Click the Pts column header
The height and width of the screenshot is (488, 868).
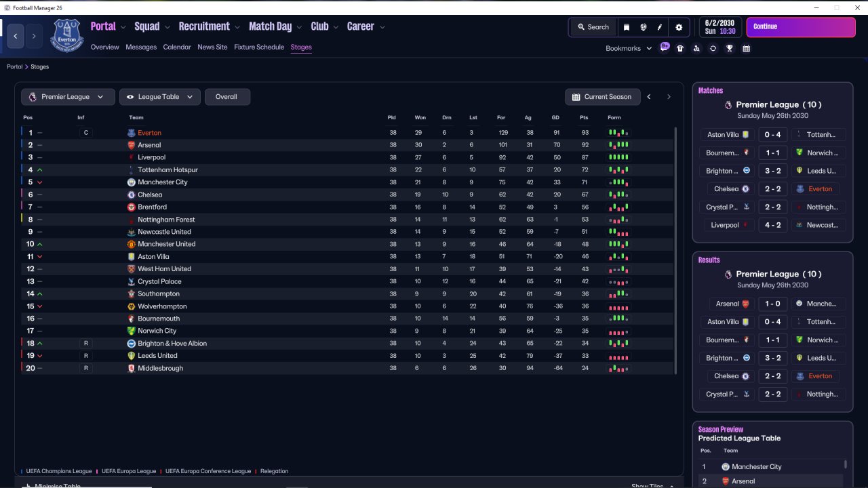click(x=584, y=118)
